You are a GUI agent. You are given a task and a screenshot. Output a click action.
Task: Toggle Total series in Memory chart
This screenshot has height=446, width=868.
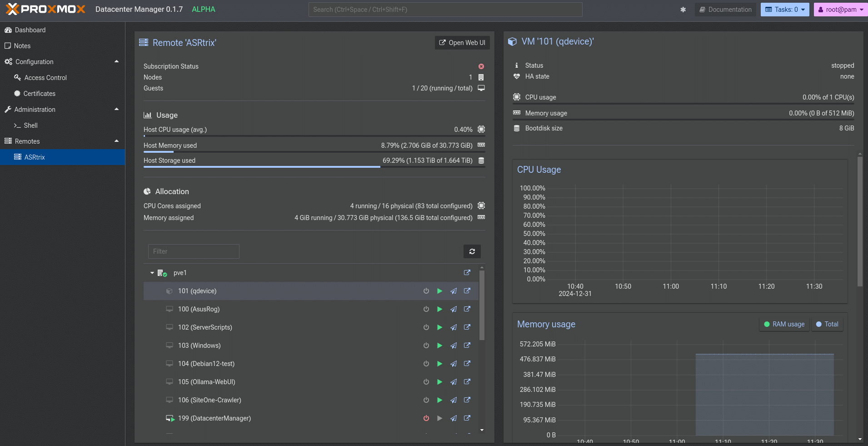click(x=827, y=324)
